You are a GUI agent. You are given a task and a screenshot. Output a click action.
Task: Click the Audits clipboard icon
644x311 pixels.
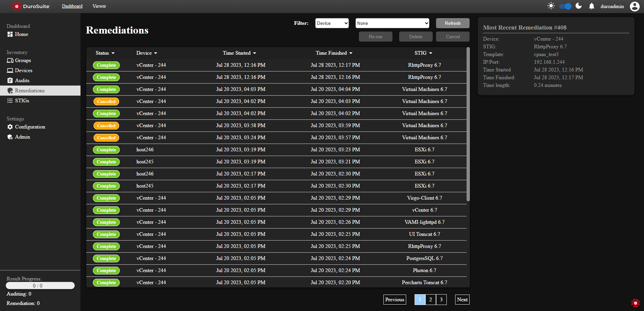[10, 81]
